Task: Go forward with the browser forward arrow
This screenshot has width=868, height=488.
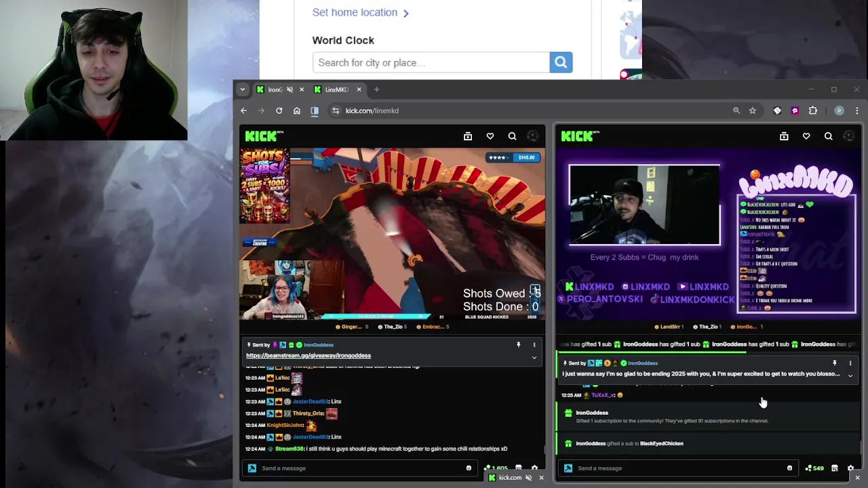Action: point(261,110)
